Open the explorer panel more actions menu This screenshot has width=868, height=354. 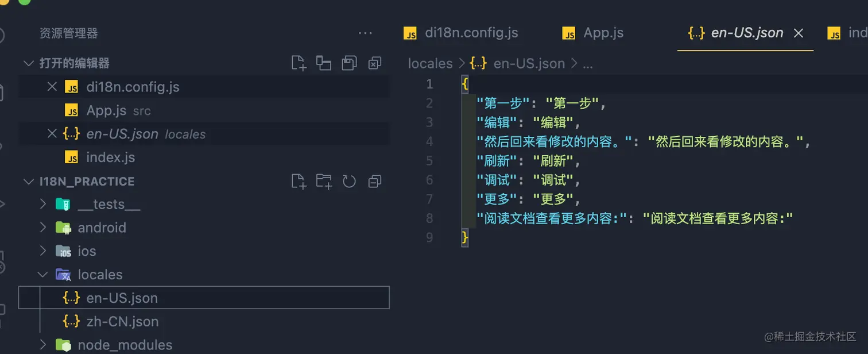[x=365, y=33]
